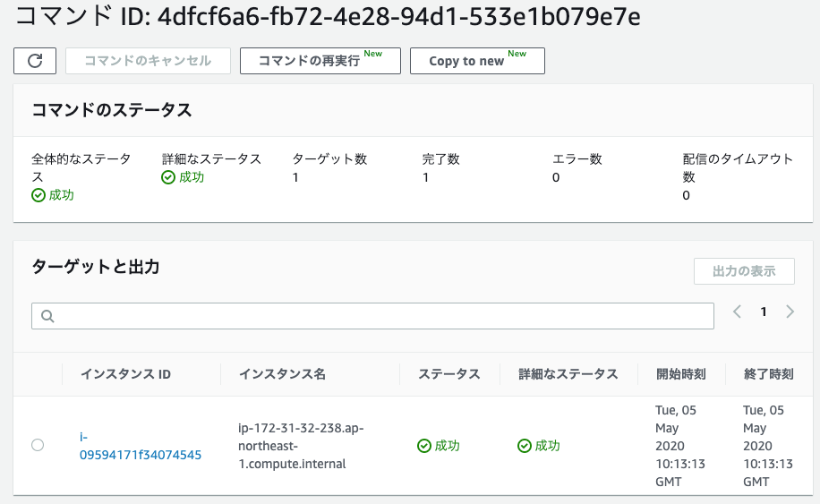The width and height of the screenshot is (820, 504).
Task: Click the row's 詳細なステータス success check icon
Action: click(525, 446)
